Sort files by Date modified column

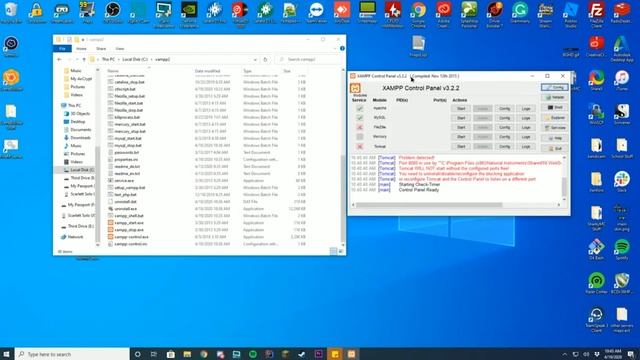point(207,71)
